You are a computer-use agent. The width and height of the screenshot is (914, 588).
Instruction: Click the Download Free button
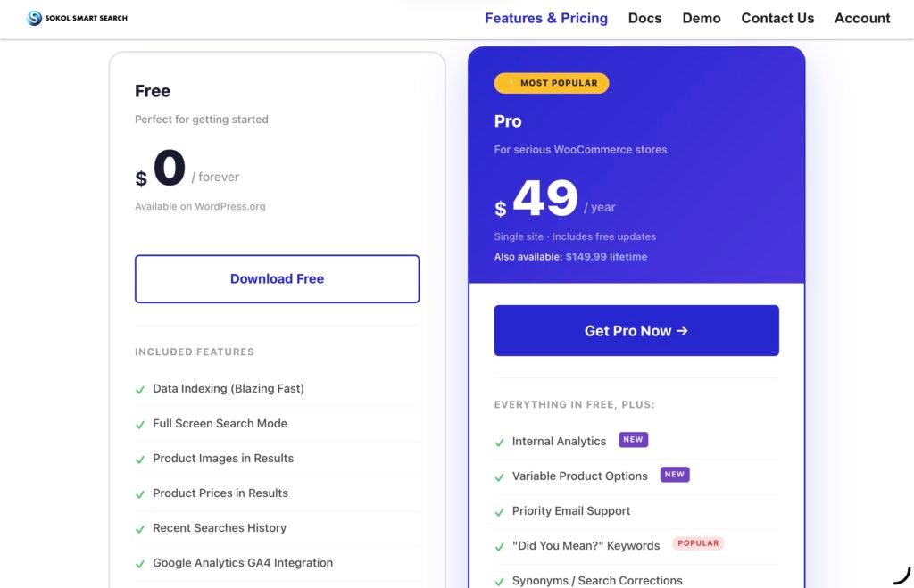277,278
